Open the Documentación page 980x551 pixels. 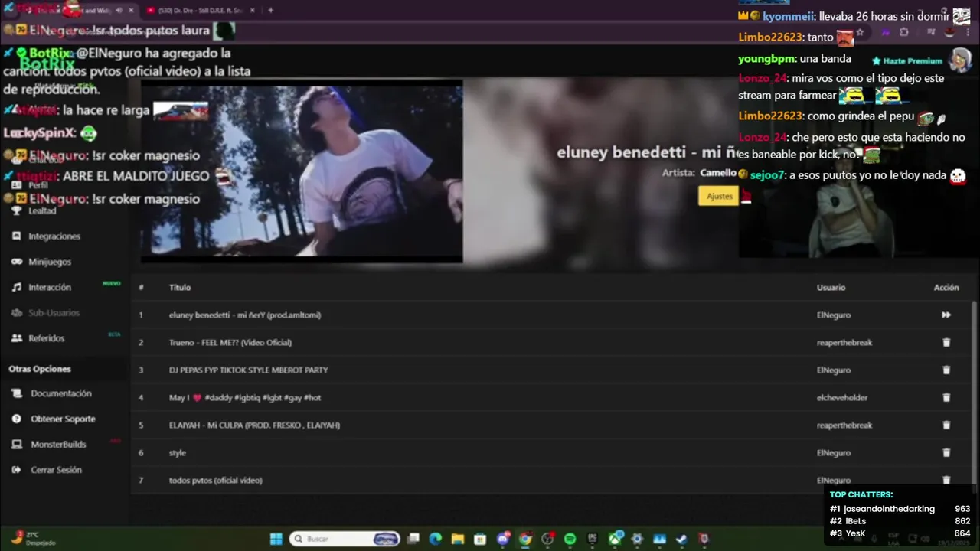tap(60, 393)
